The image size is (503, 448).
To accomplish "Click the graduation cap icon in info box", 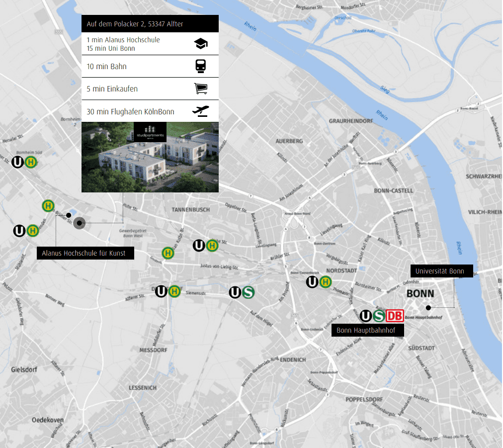I will click(x=201, y=44).
